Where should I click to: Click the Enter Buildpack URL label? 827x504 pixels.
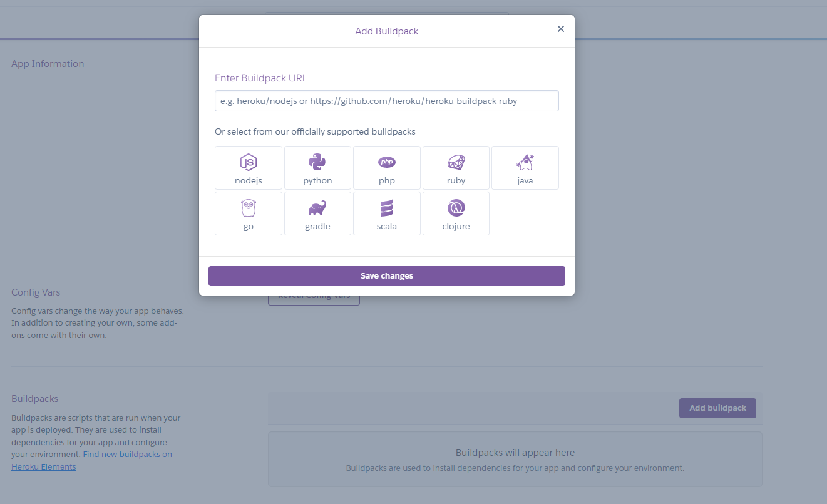click(261, 78)
